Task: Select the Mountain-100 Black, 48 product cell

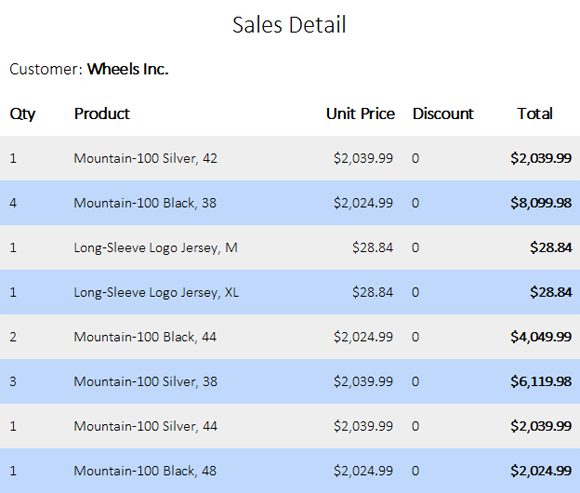Action: tap(145, 471)
